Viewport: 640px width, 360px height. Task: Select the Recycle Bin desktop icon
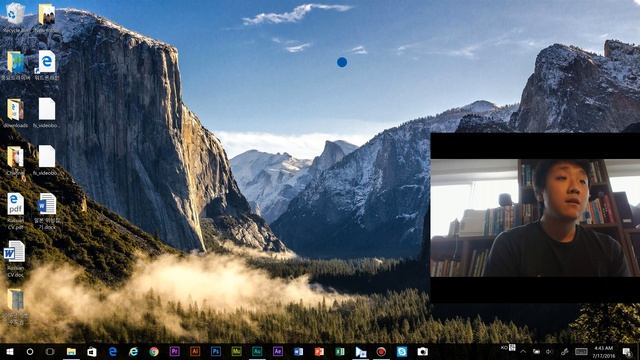[x=15, y=18]
